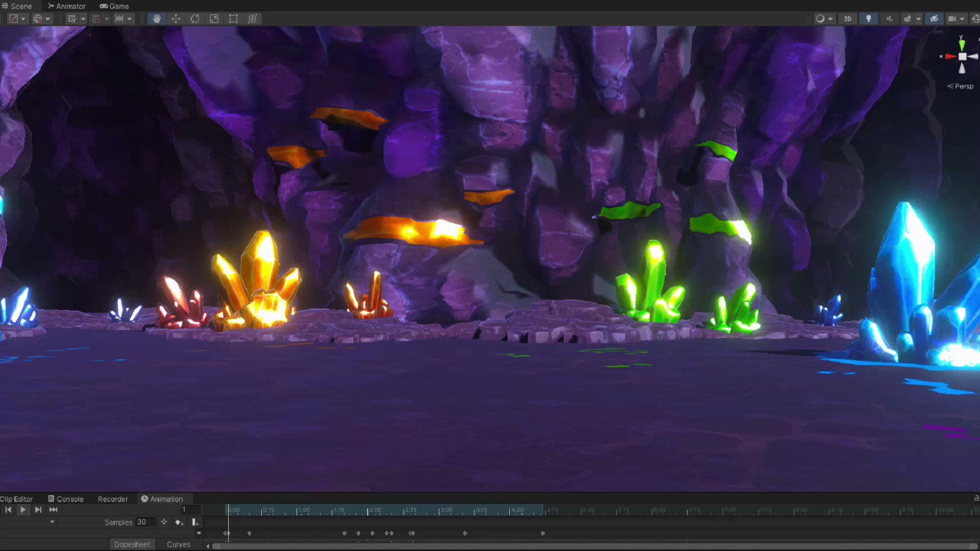Open the Clip Editor tab
980x551 pixels.
16,499
